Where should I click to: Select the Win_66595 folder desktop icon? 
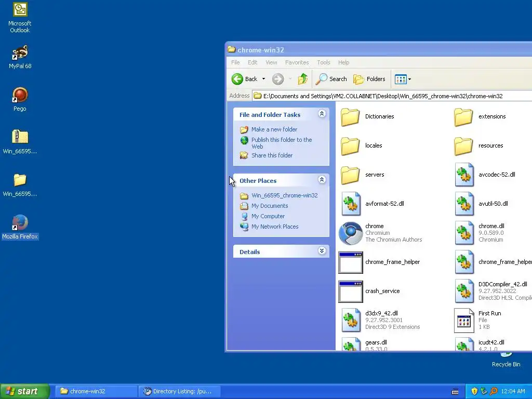click(x=20, y=185)
